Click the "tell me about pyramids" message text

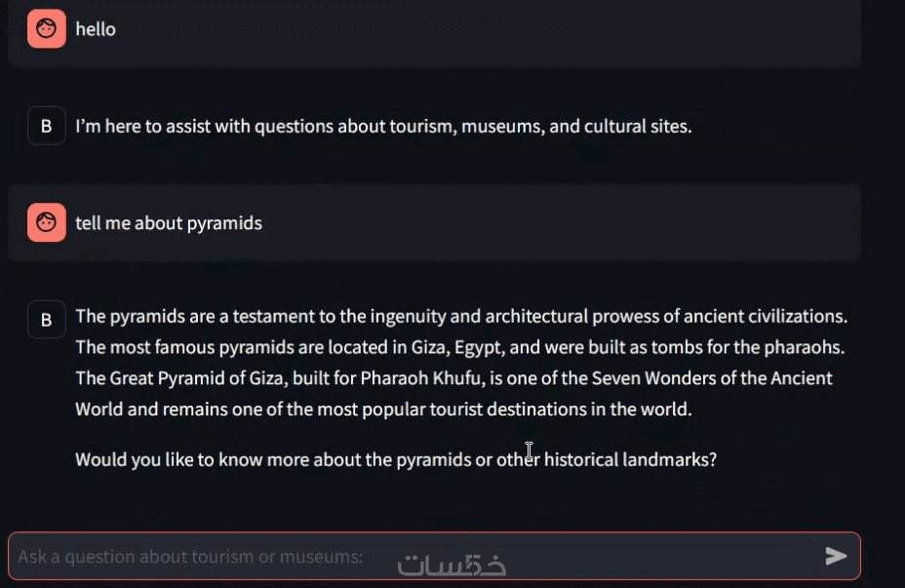click(169, 223)
